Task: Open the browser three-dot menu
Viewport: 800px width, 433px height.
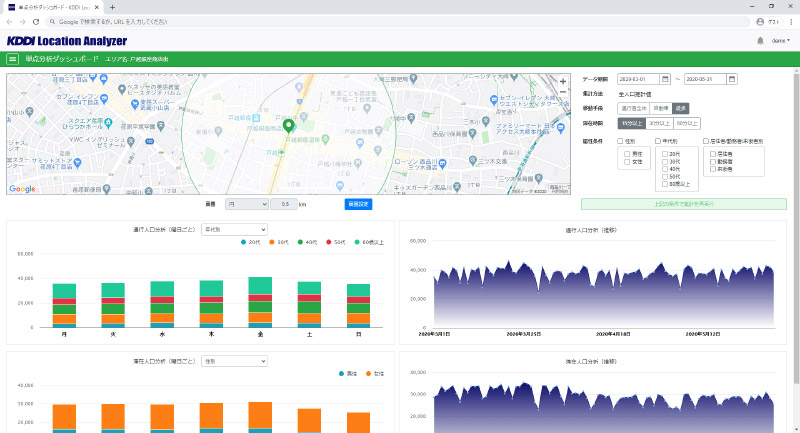Action: click(791, 22)
